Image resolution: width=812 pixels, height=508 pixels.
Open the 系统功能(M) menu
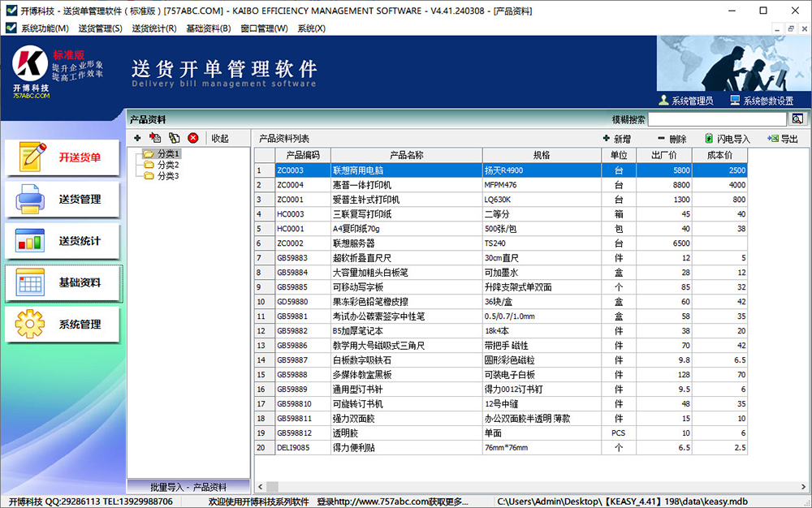[45, 28]
